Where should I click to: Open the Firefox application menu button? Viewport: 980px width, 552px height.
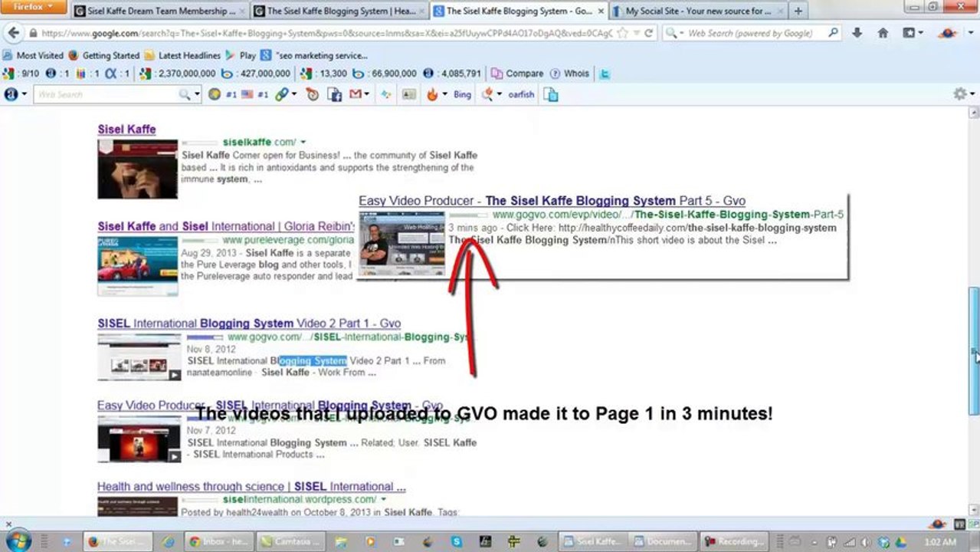point(33,7)
